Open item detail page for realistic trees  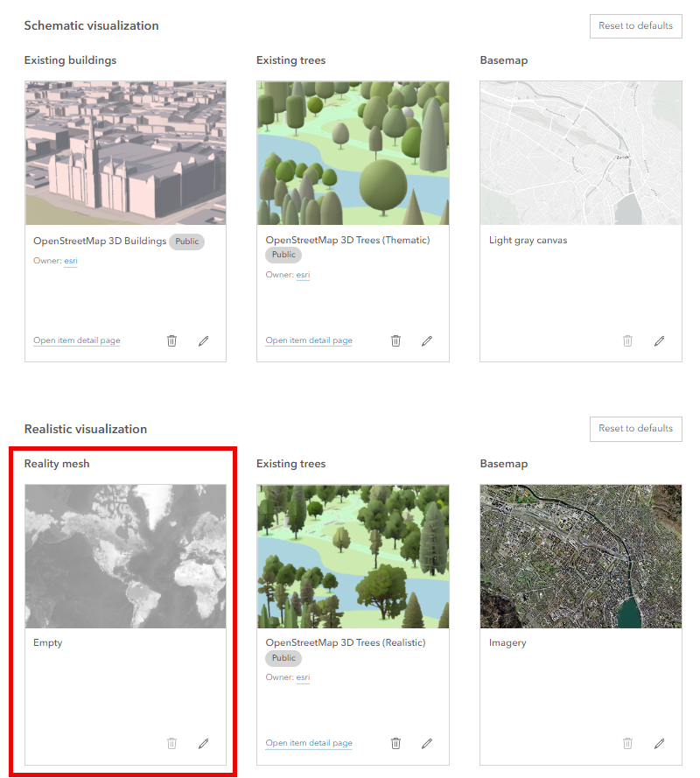(309, 742)
